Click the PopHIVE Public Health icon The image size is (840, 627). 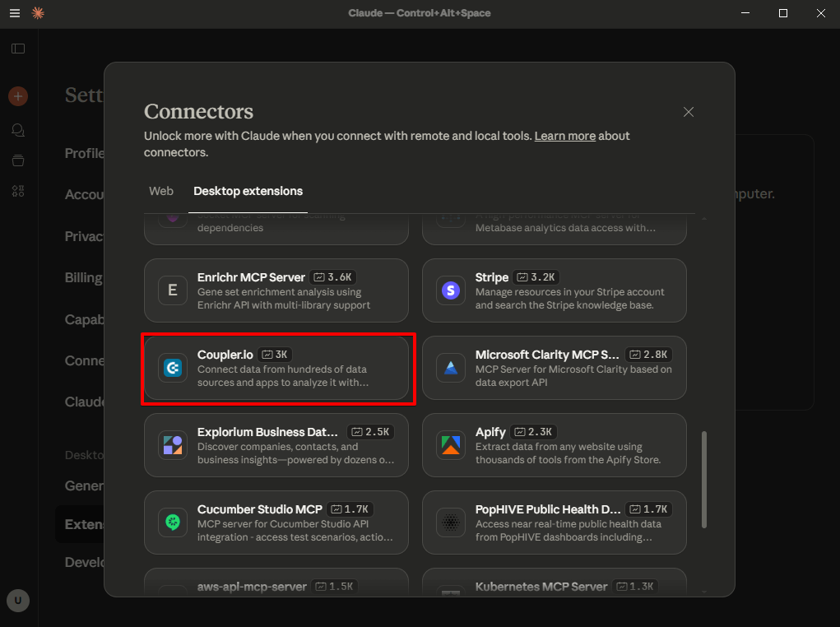(x=450, y=522)
